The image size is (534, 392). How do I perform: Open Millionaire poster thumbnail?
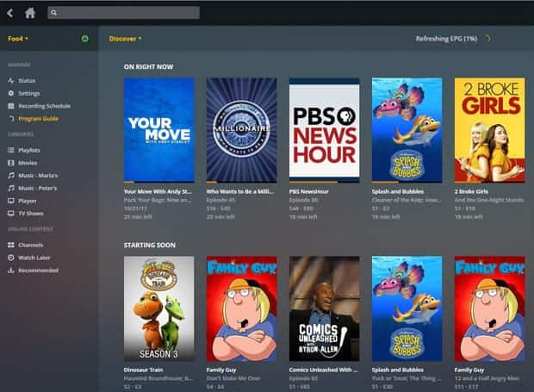[x=242, y=130]
